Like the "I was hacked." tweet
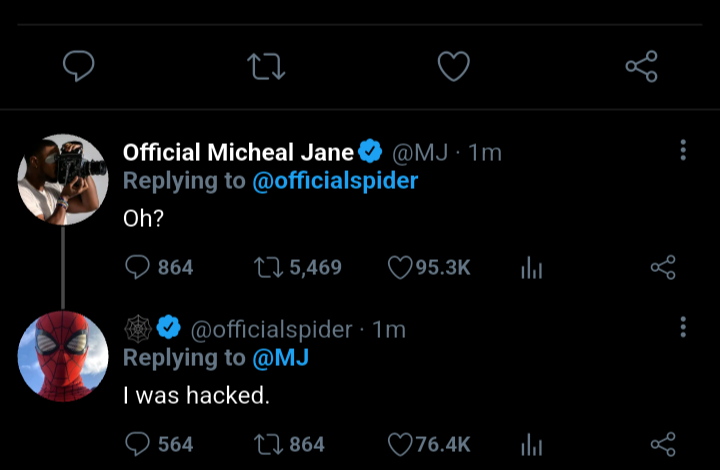This screenshot has height=470, width=720. tap(400, 443)
